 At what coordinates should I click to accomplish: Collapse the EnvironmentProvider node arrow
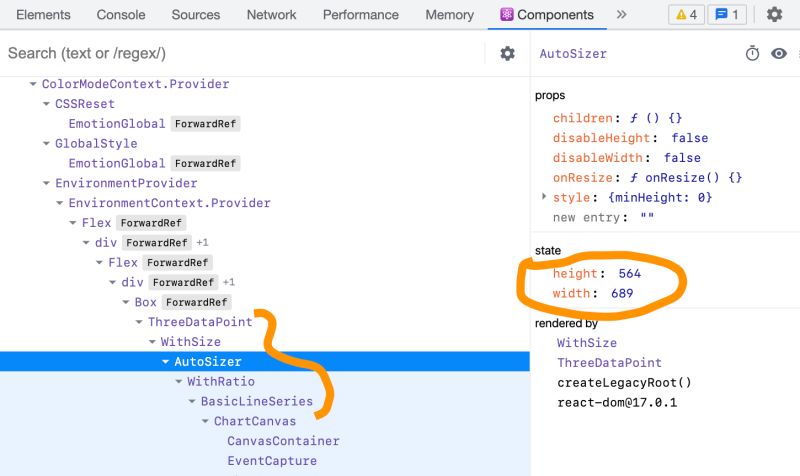click(x=46, y=183)
